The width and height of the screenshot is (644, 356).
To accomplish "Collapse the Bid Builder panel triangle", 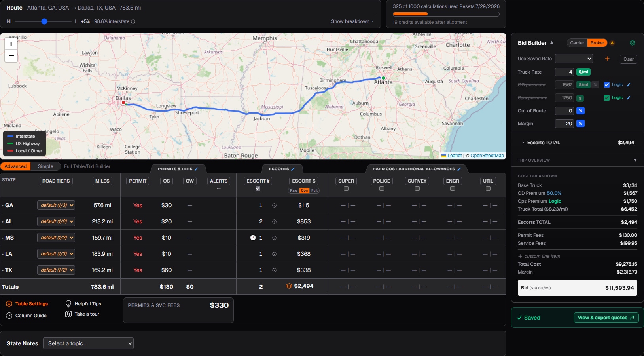I will click(551, 43).
